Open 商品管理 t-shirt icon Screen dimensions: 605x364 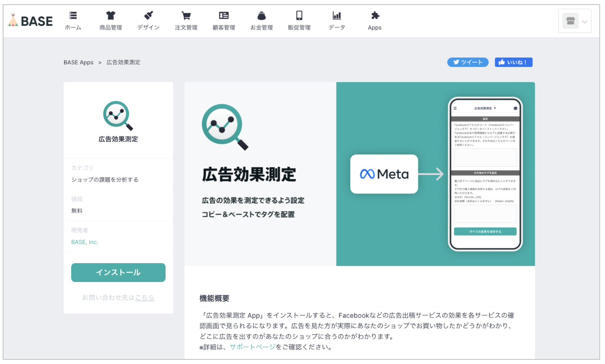pyautogui.click(x=111, y=15)
